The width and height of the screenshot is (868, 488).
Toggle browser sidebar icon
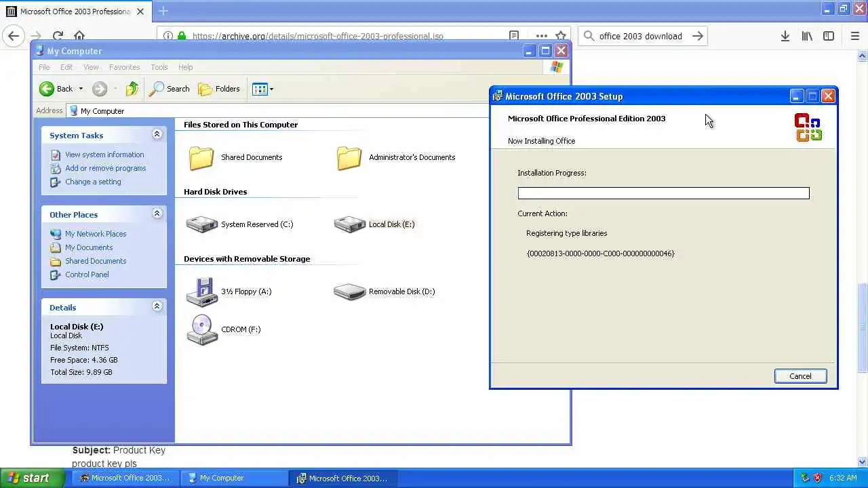point(829,36)
